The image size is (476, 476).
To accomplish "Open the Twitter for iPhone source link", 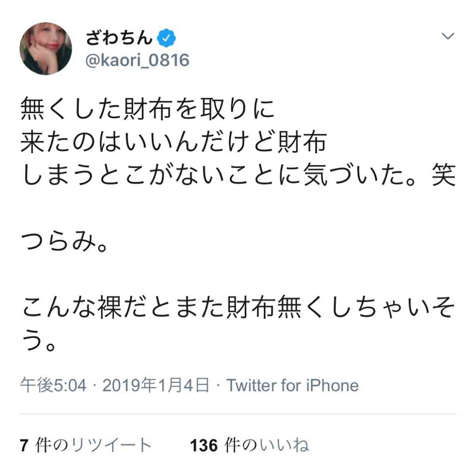I will tap(292, 385).
